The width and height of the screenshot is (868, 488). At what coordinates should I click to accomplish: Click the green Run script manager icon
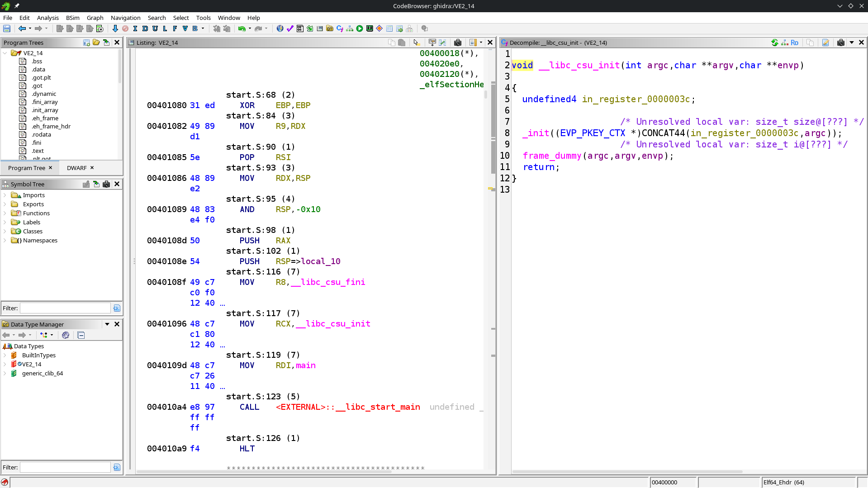(x=360, y=28)
